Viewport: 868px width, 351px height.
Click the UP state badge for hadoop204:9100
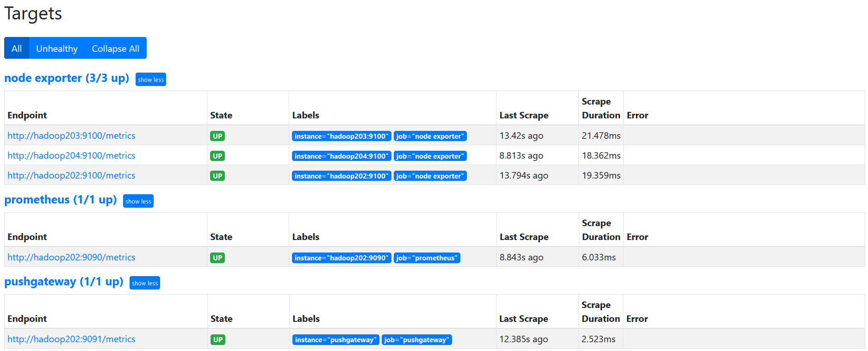pos(217,156)
